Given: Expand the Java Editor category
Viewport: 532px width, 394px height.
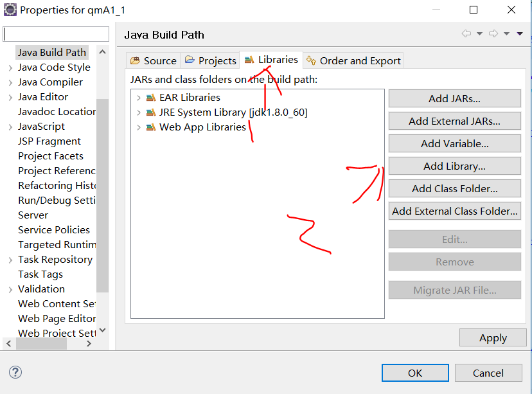Looking at the screenshot, I should [10, 98].
